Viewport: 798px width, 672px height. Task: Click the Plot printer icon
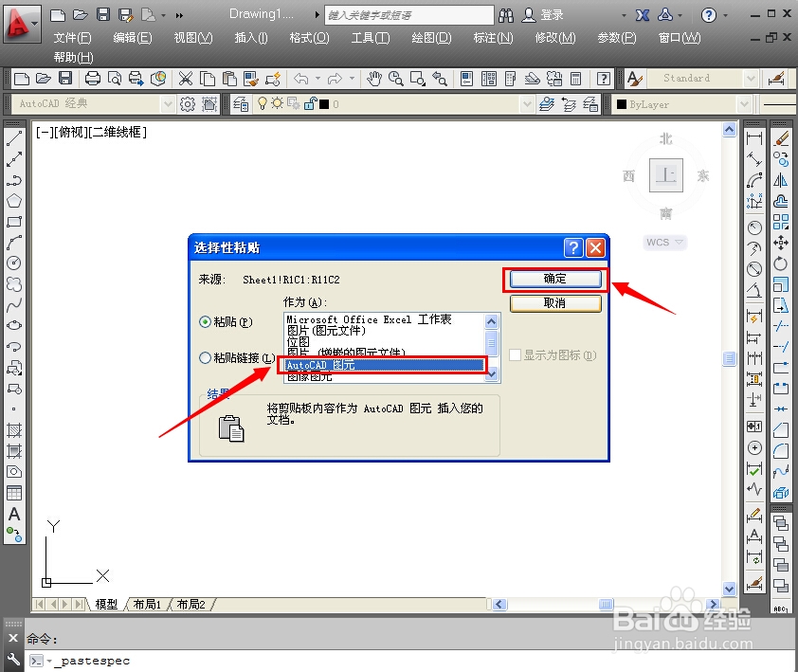pyautogui.click(x=93, y=79)
